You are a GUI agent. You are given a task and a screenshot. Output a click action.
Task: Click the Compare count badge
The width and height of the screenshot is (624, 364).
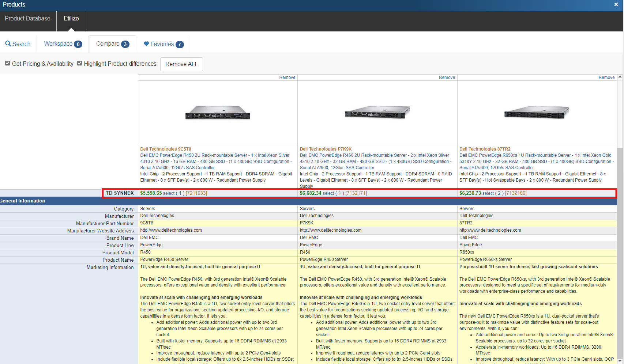[x=125, y=44]
